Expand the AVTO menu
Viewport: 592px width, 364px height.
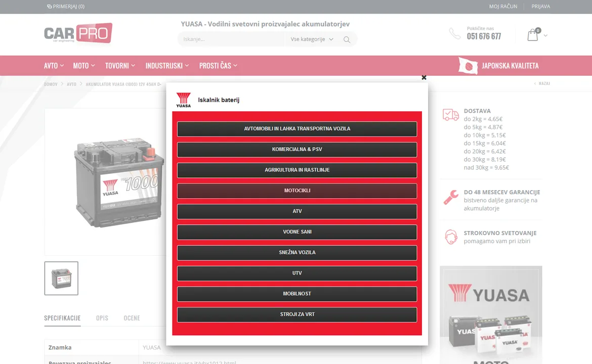[x=54, y=66]
